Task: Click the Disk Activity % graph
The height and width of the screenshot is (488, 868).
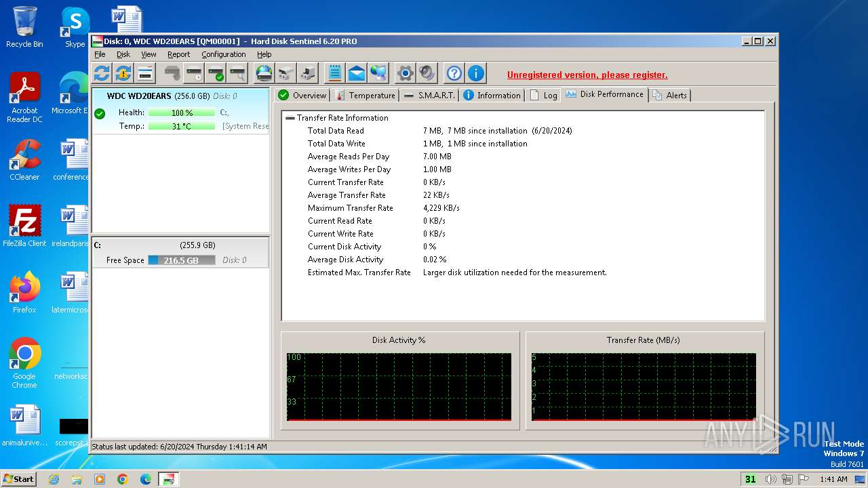Action: click(x=399, y=386)
